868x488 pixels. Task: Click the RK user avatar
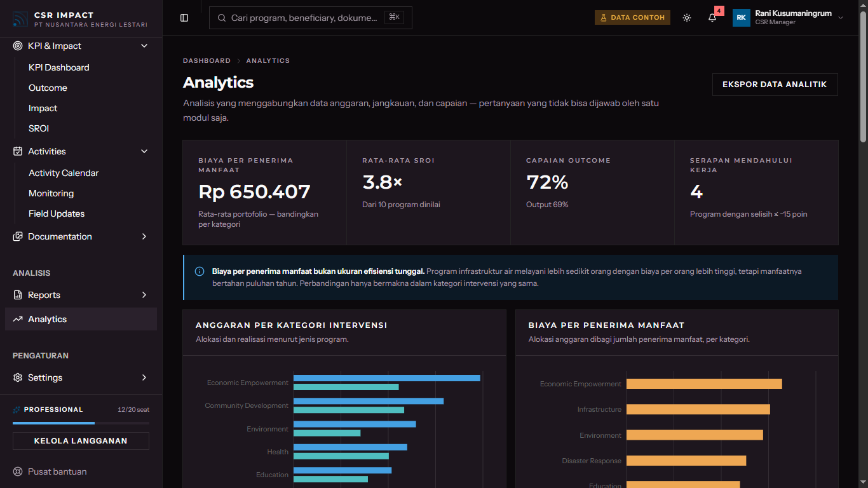click(x=742, y=18)
